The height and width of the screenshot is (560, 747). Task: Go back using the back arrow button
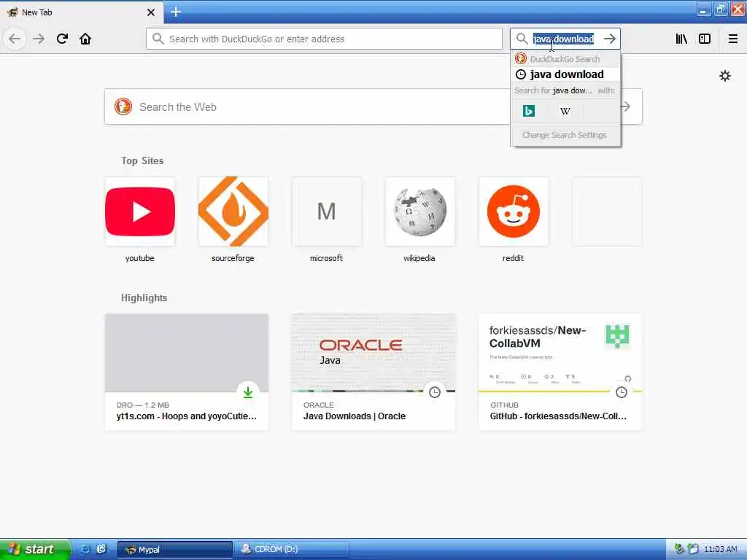(15, 39)
